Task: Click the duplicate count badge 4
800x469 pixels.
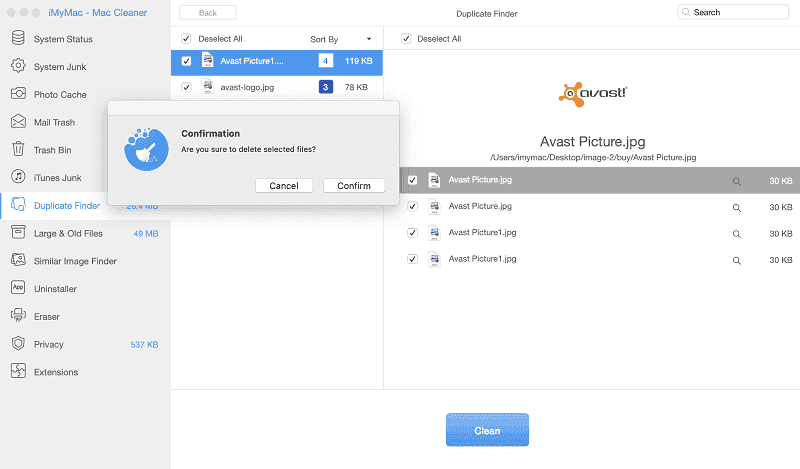Action: (326, 61)
